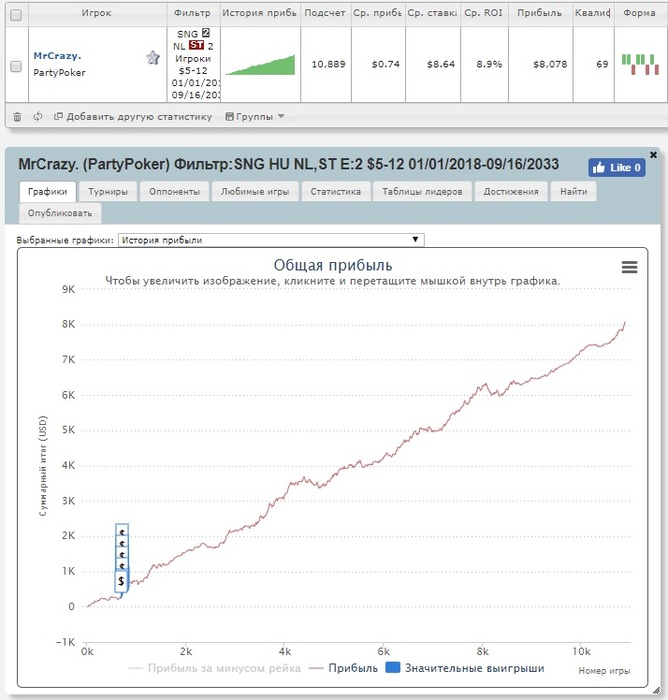Image resolution: width=668 pixels, height=700 pixels.
Task: Click the blue Значительные выигрыши legend swatch
Action: 392,668
